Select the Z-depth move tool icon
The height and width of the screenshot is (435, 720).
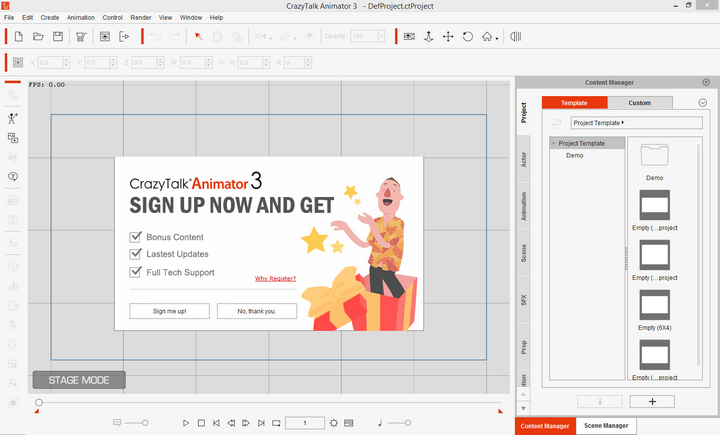pos(428,37)
